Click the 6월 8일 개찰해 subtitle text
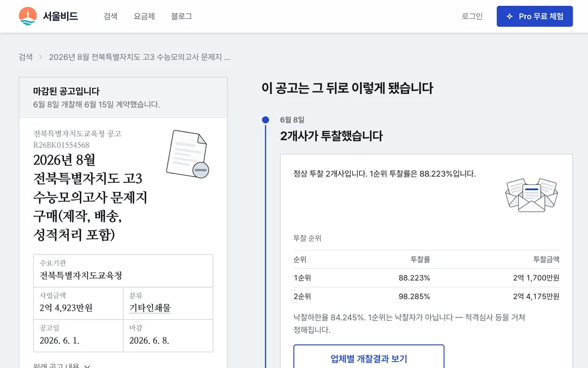The image size is (588, 368). point(97,105)
